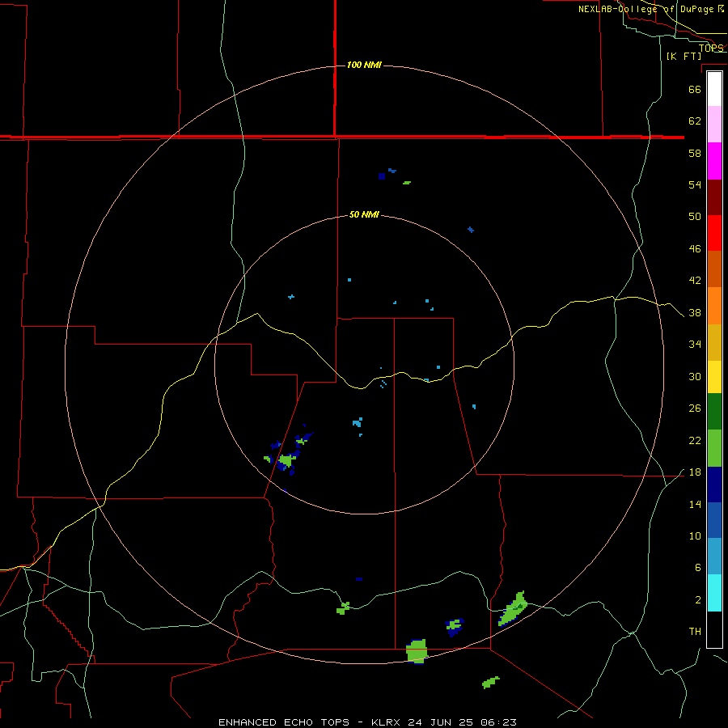The image size is (728, 728).
Task: Click the legend value 26
Action: coord(695,408)
